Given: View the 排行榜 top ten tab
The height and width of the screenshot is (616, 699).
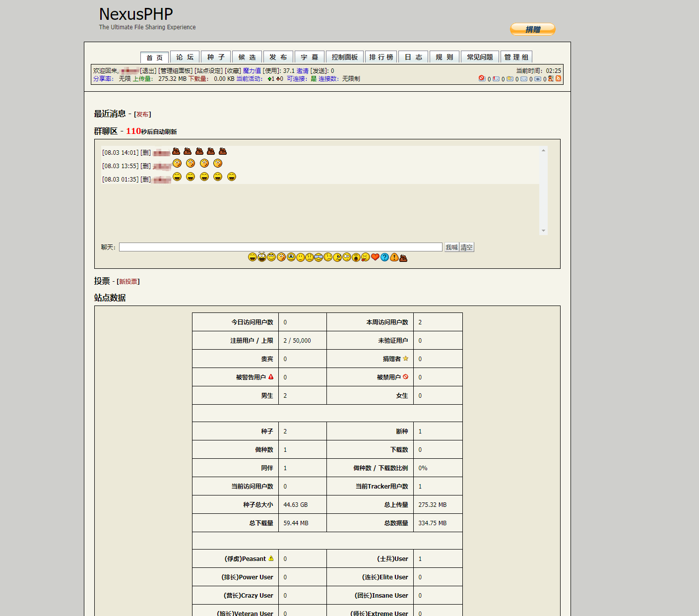Looking at the screenshot, I should click(381, 57).
